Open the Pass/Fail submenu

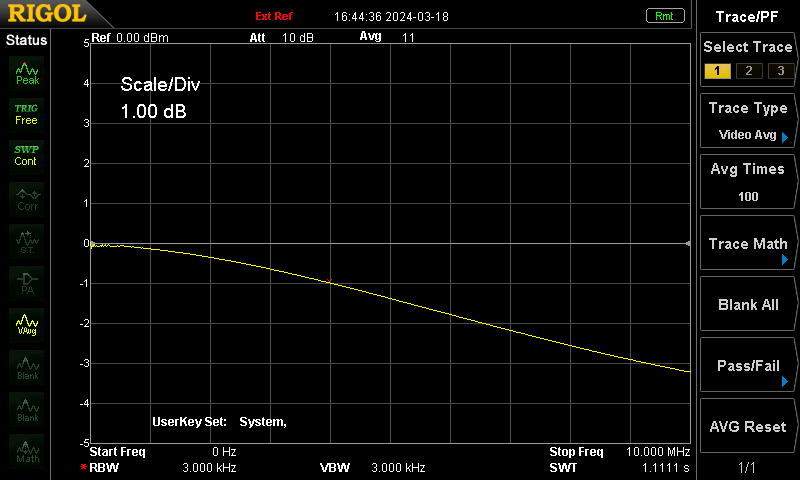click(747, 365)
